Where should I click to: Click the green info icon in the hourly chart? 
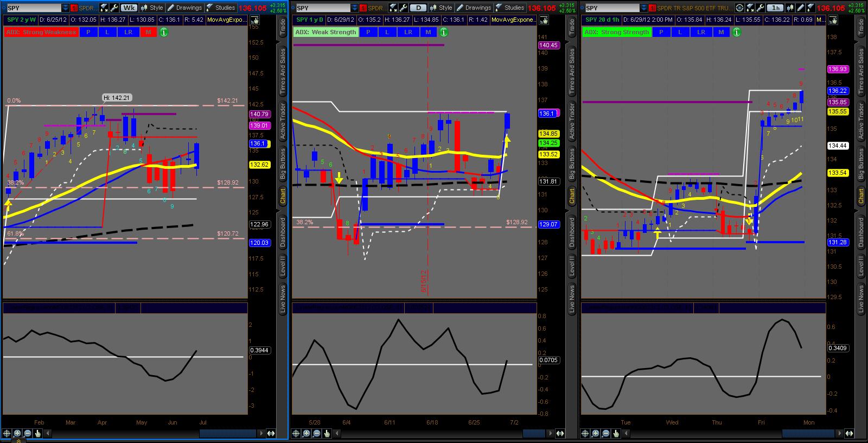click(736, 32)
